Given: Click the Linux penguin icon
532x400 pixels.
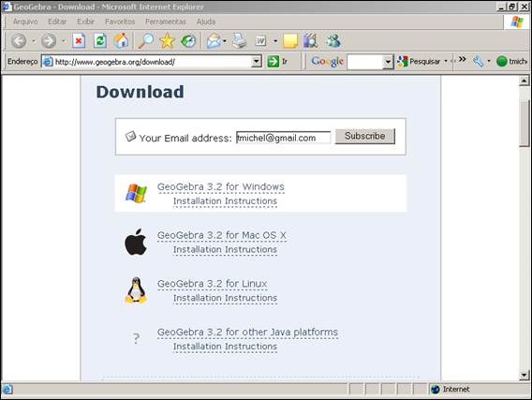Looking at the screenshot, I should (136, 290).
